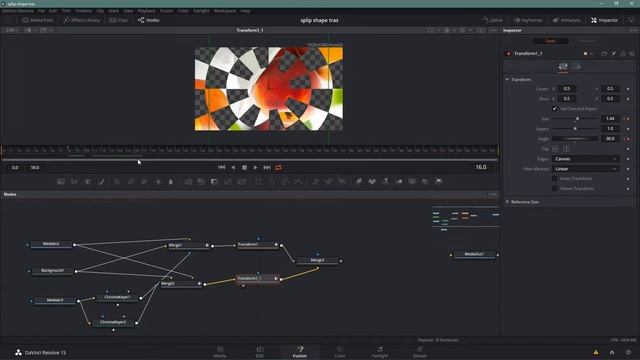This screenshot has width=640, height=360.
Task: Toggle keyframe for the Aspect parameter
Action: pos(628,129)
